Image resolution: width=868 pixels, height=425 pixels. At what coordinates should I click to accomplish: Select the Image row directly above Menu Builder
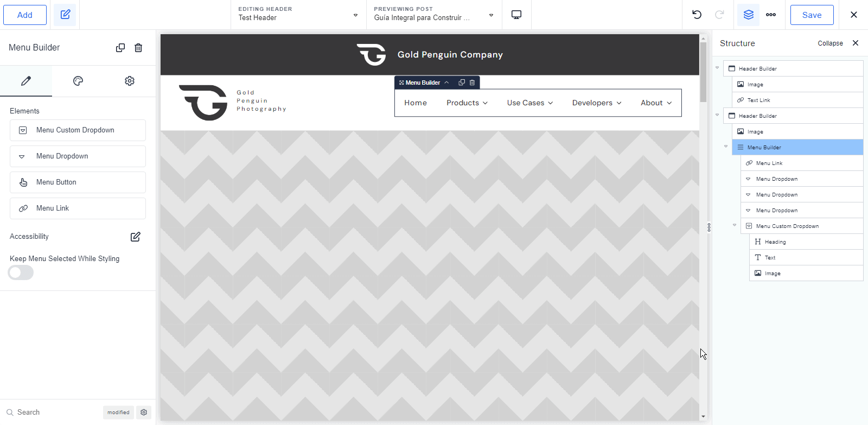(797, 132)
